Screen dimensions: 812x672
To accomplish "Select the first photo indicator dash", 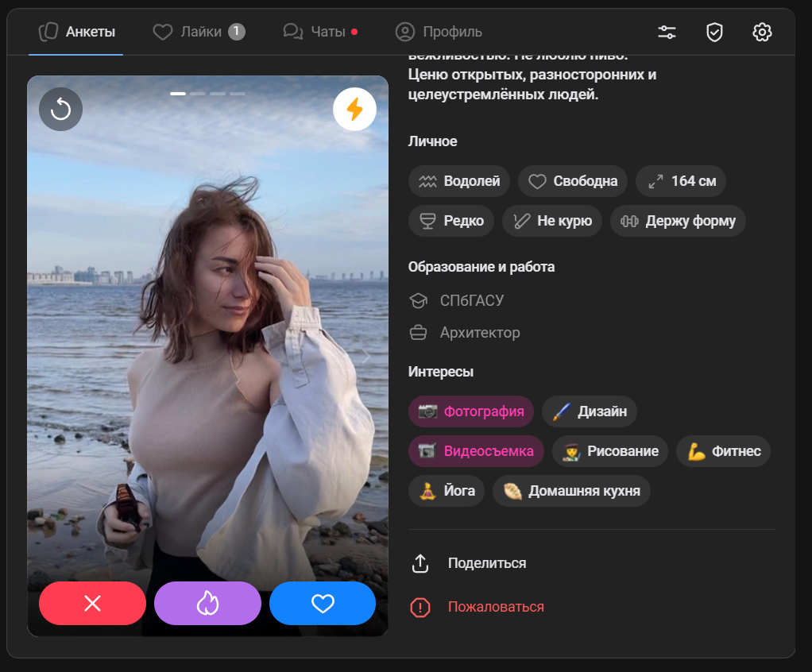I will [x=178, y=94].
